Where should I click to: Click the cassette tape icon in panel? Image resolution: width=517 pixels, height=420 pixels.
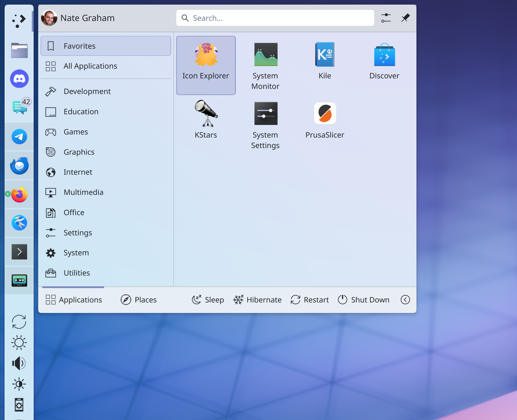pos(19,281)
